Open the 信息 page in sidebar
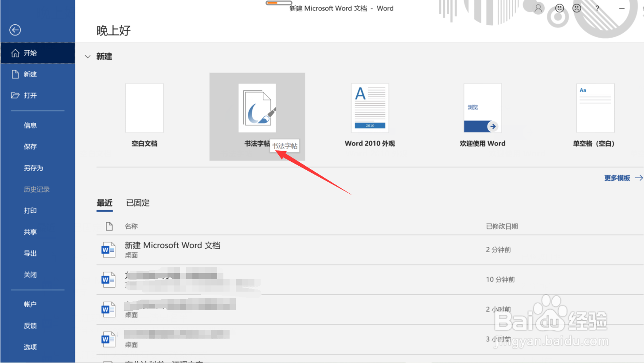644x363 pixels. pyautogui.click(x=30, y=125)
